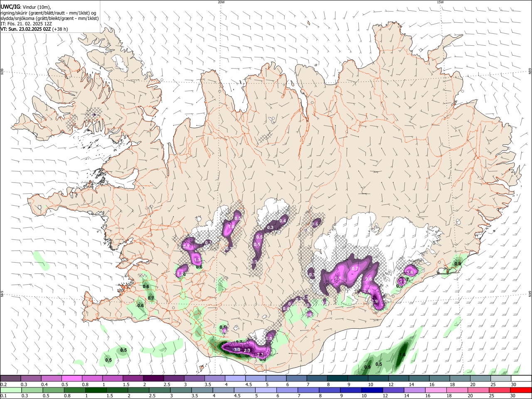
Task: Select the lower legend swatch for 3–3.5 mm
Action: [181, 390]
